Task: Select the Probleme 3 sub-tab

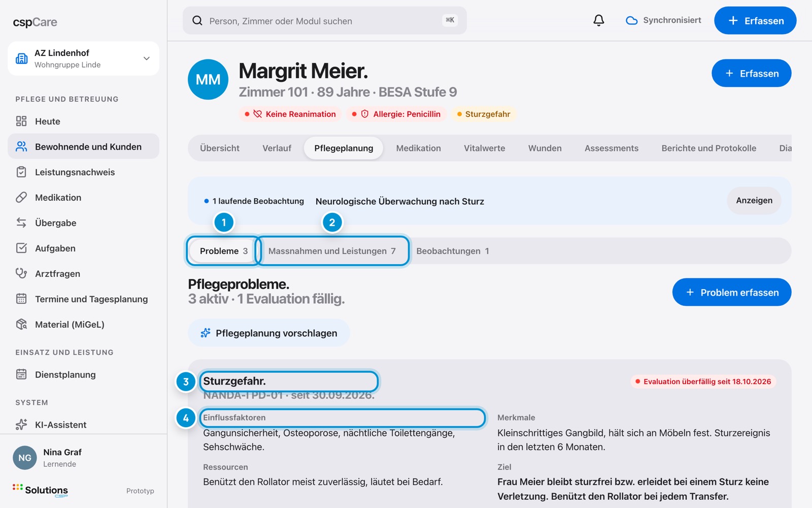Action: pyautogui.click(x=224, y=251)
